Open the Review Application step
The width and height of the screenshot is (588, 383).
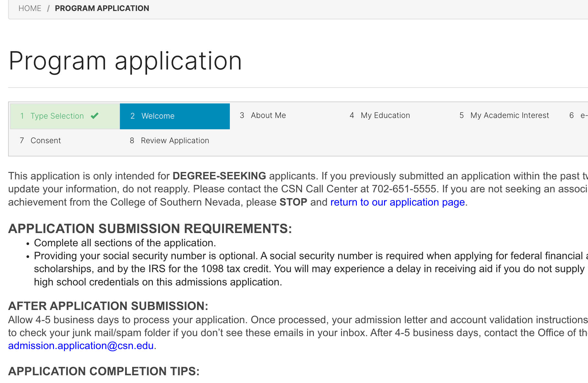point(175,141)
